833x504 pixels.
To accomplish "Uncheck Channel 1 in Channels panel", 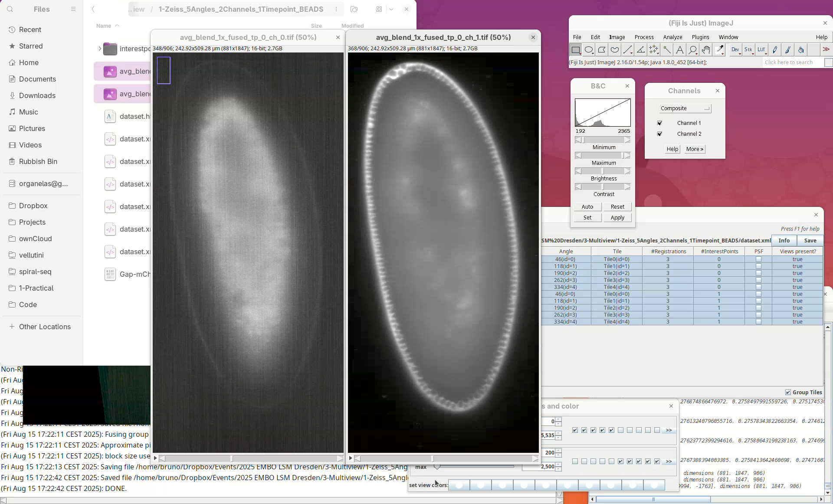I will pos(660,123).
